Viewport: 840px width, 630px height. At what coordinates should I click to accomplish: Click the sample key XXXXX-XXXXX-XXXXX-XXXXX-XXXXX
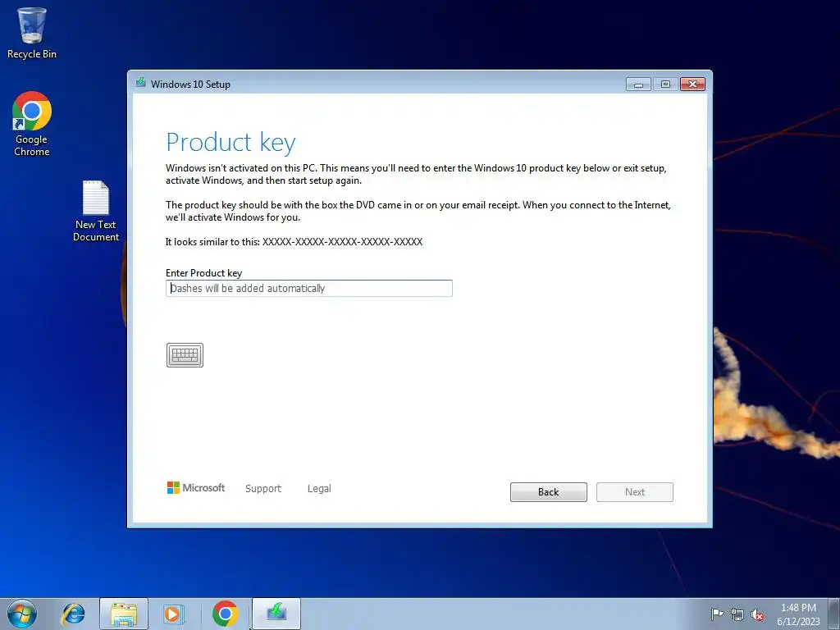coord(342,242)
